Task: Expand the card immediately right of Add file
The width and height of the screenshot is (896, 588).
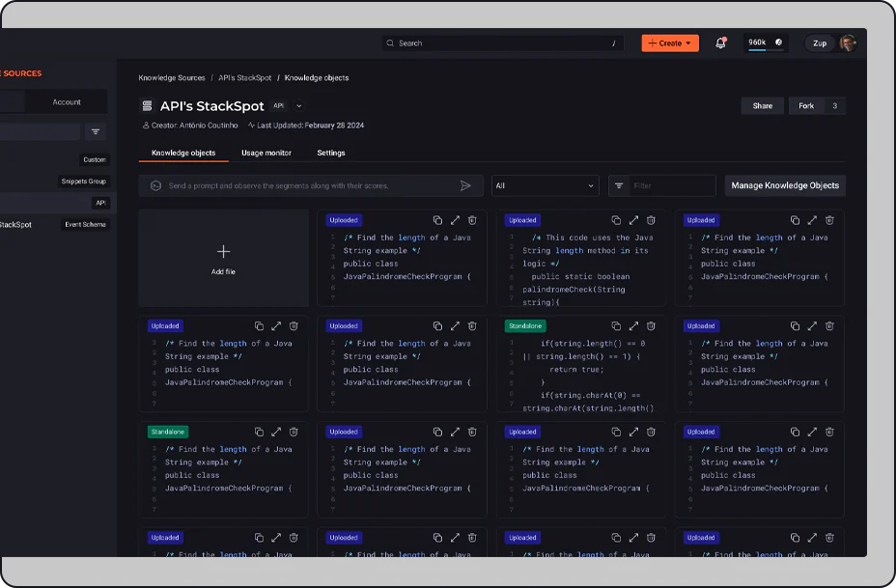Action: pyautogui.click(x=455, y=220)
